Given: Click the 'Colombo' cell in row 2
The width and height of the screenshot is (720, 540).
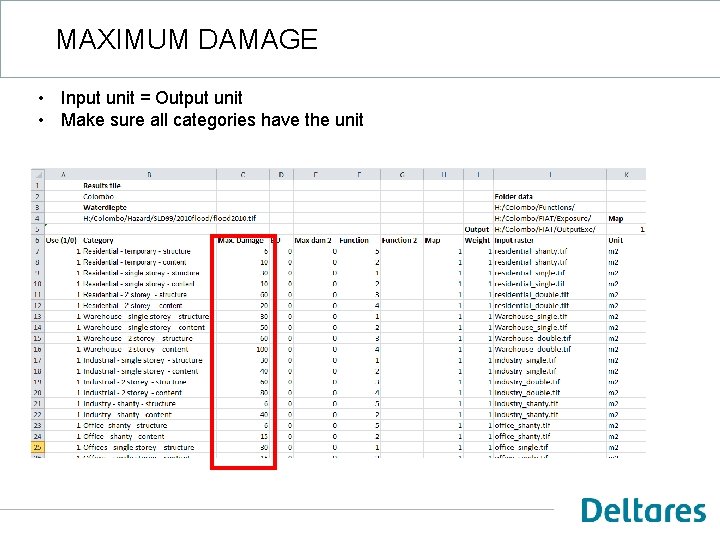Looking at the screenshot, I should coord(98,197).
